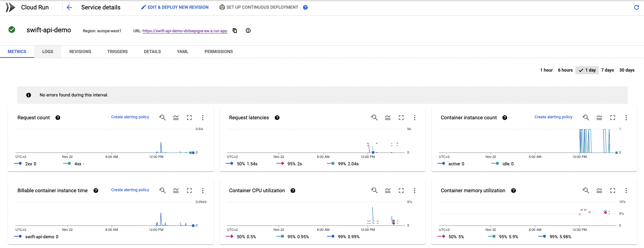Select the 1 hour time range
This screenshot has height=248, width=644.
click(546, 70)
